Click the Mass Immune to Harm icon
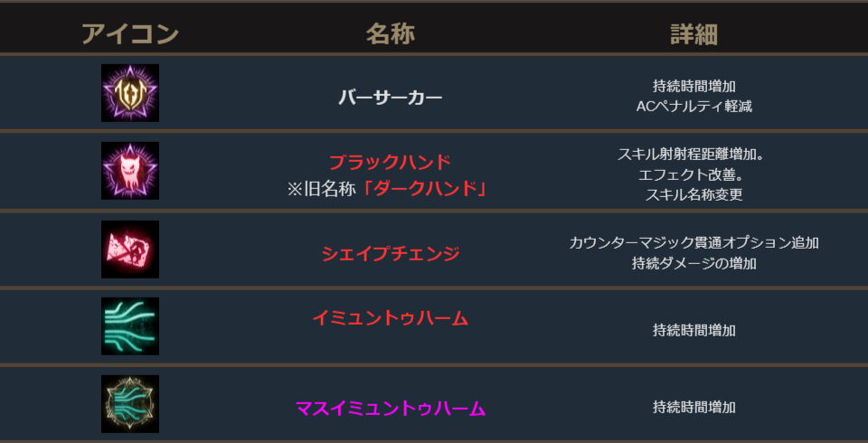Image resolution: width=868 pixels, height=443 pixels. pos(130,403)
